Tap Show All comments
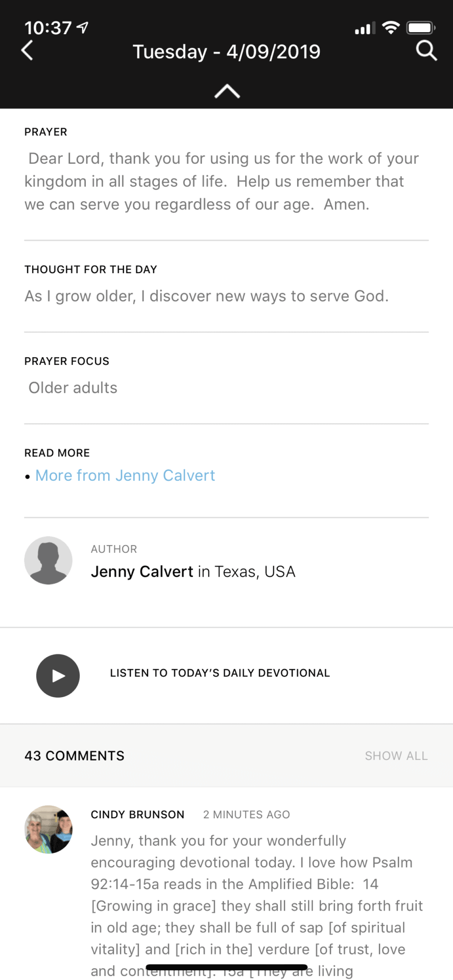Viewport: 453px width, 980px height. point(396,756)
